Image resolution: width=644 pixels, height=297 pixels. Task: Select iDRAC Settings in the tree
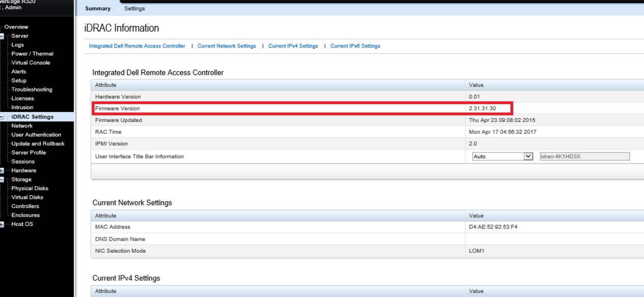(32, 117)
